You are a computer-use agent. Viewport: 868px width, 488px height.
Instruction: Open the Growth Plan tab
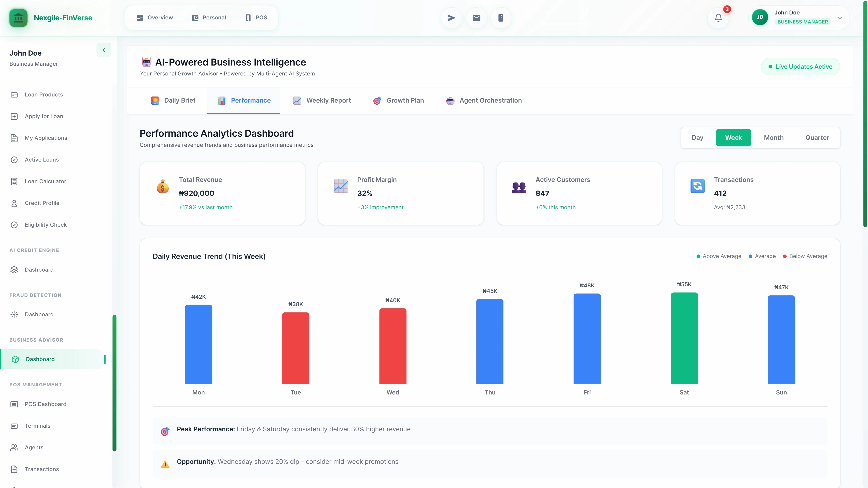[x=399, y=100]
